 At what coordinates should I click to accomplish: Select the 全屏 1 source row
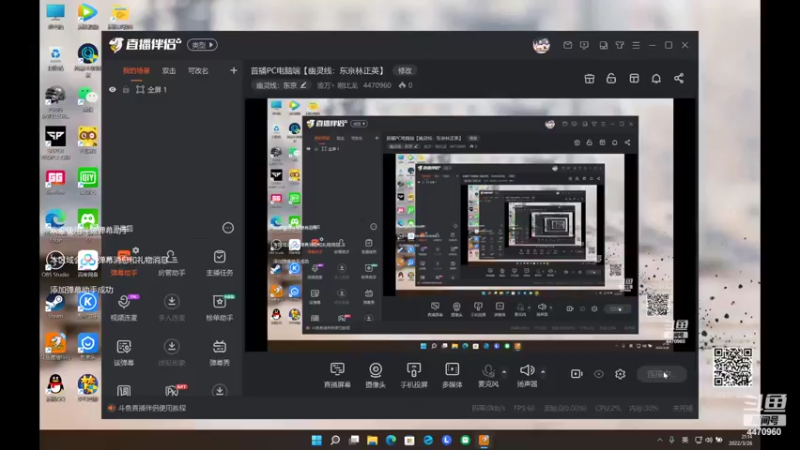click(173, 89)
